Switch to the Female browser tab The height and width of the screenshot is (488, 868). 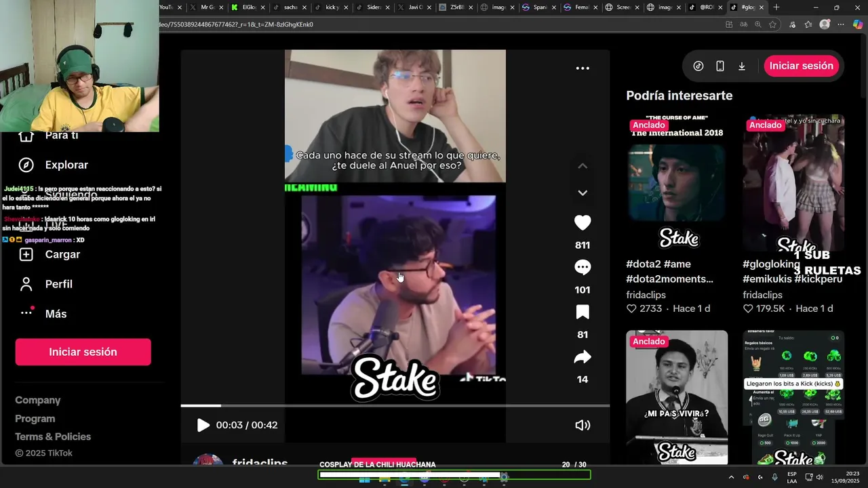(x=580, y=7)
